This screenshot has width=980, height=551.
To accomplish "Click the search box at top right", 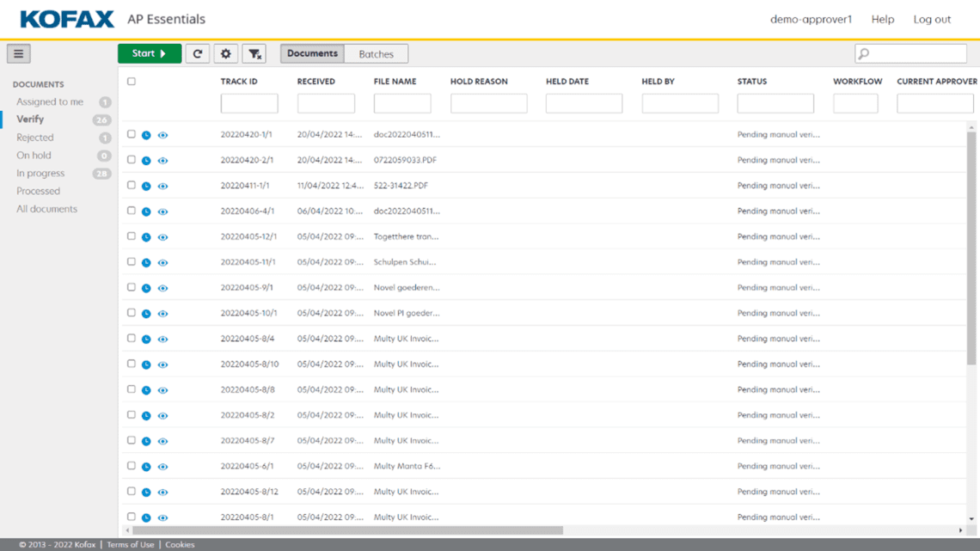I will click(x=916, y=53).
